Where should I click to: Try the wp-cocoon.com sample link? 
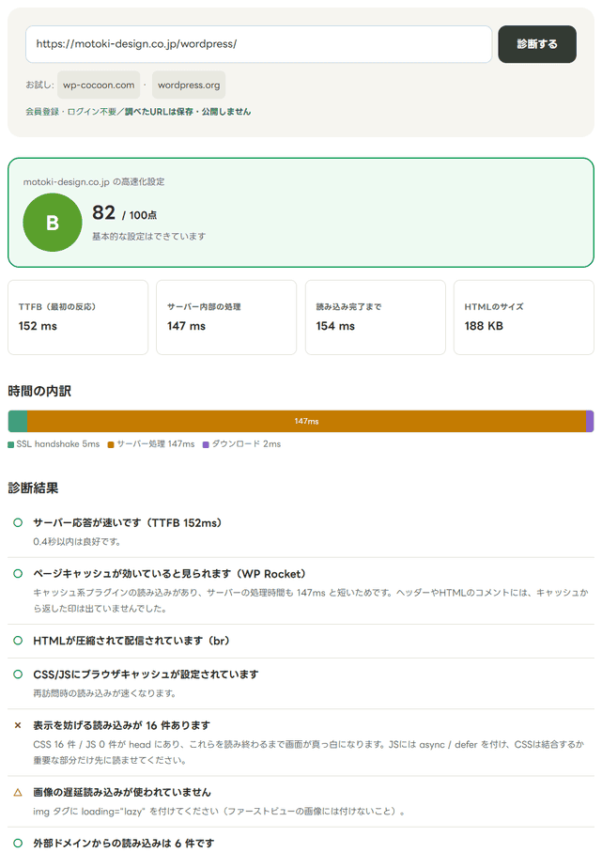tap(99, 85)
